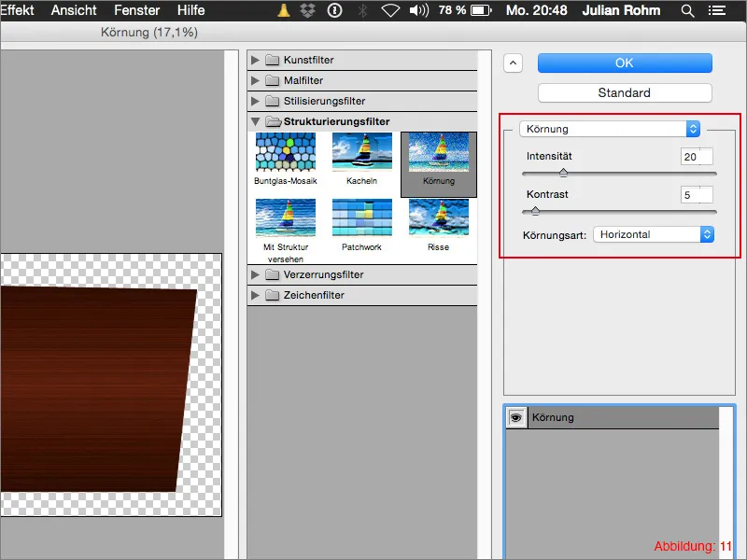
Task: Expand the Kunstfilter folder
Action: pos(256,60)
